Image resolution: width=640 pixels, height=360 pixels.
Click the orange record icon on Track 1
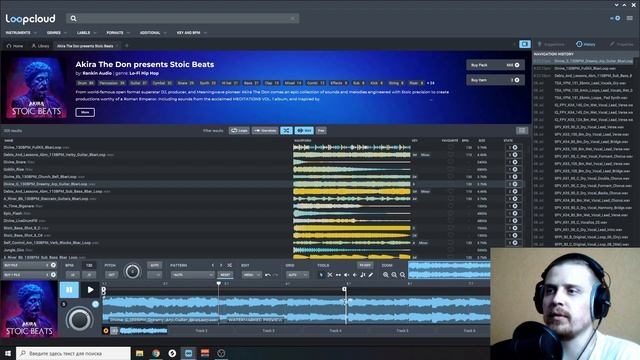click(106, 331)
